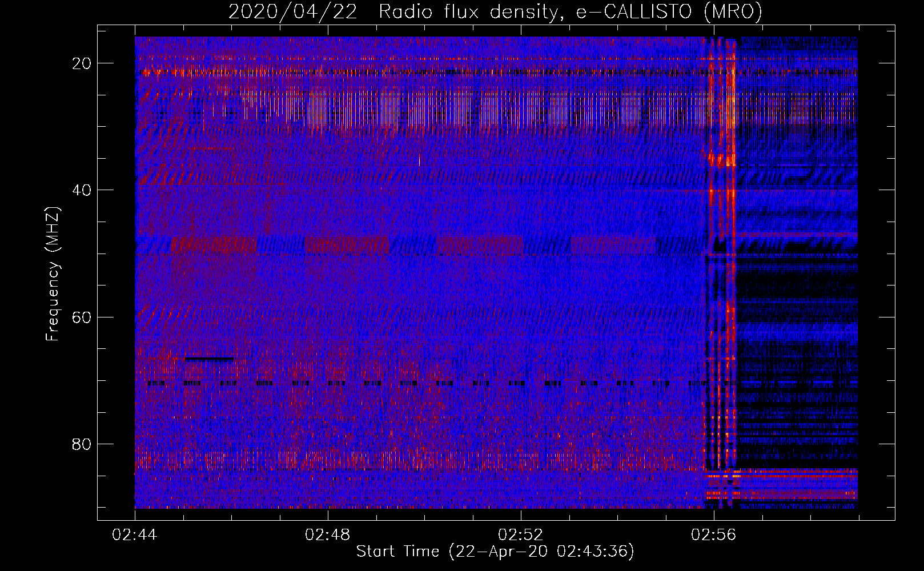
Task: Click the 20 frequency tick label
Action: pos(82,63)
